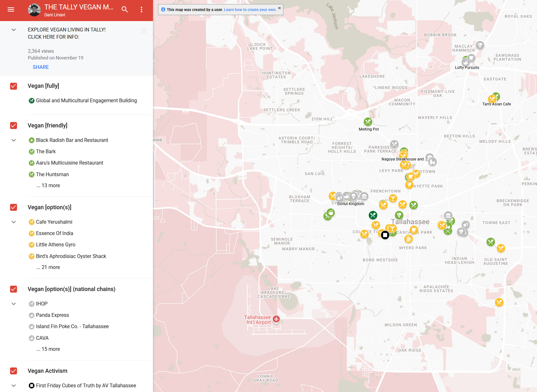The image size is (537, 392).
Task: Select Panda Express entry
Action: (x=52, y=315)
